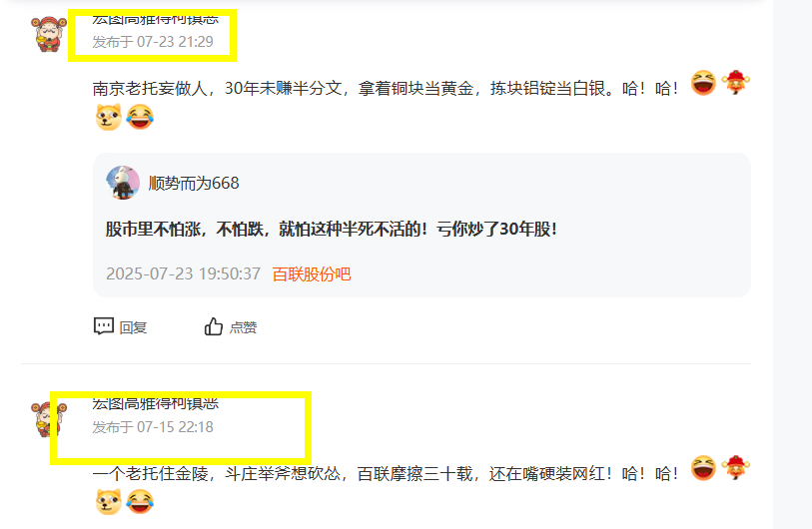The image size is (812, 529).
Task: Click the 回复 reply label
Action: click(x=133, y=327)
